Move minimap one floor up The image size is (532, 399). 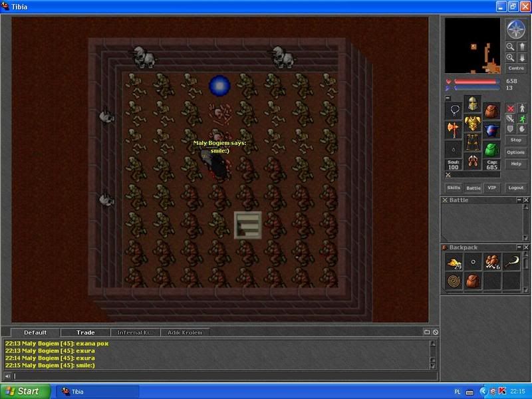522,47
